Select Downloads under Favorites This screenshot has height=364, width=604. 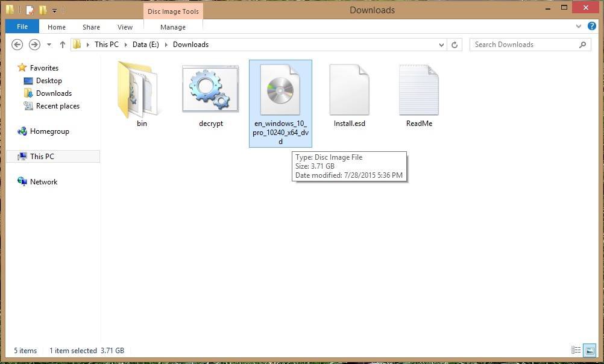click(54, 93)
